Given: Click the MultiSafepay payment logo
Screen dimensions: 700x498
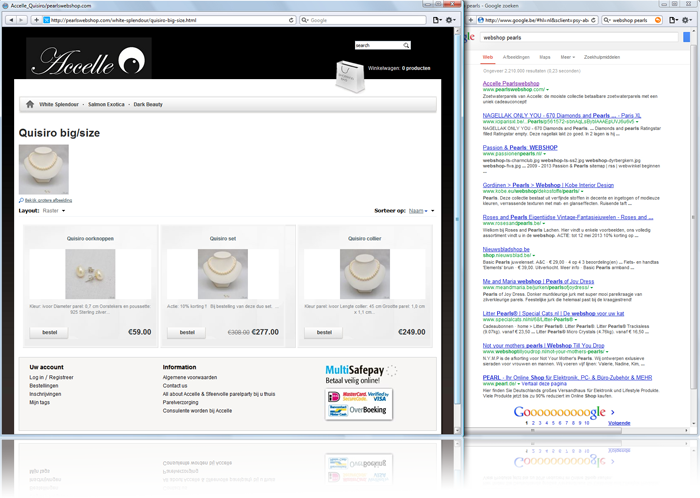Looking at the screenshot, I should 361,374.
